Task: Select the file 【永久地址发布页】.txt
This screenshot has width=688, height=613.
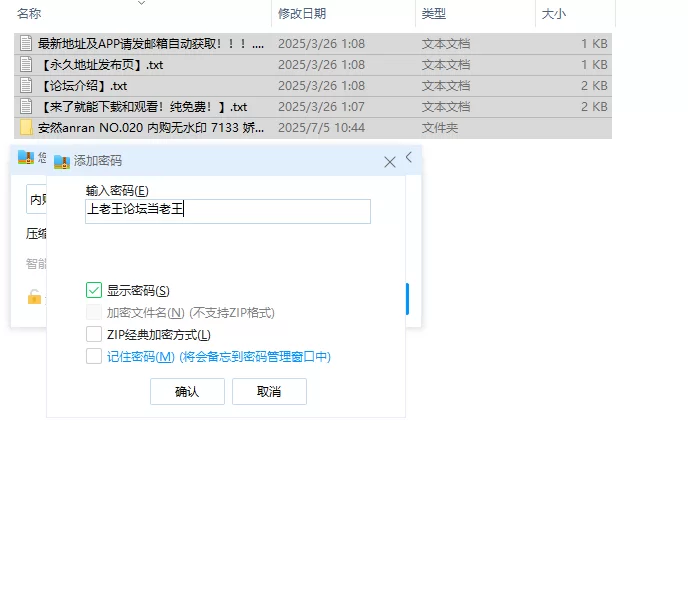Action: (313, 65)
